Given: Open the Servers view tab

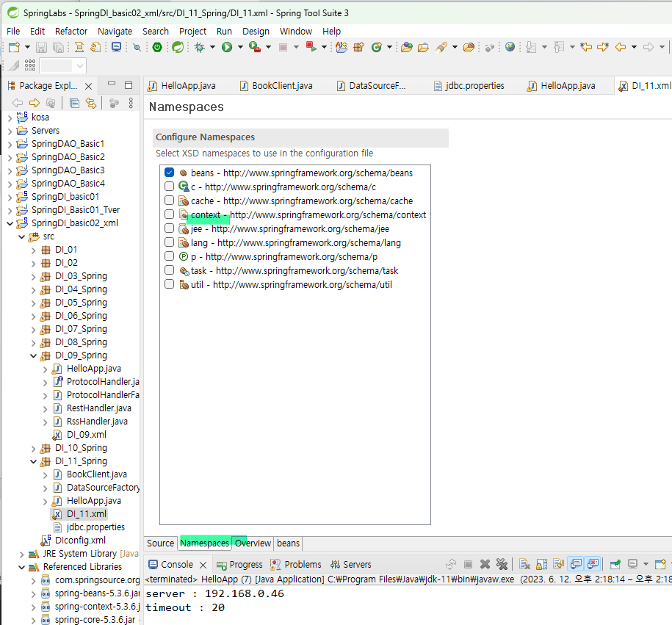Looking at the screenshot, I should [351, 565].
